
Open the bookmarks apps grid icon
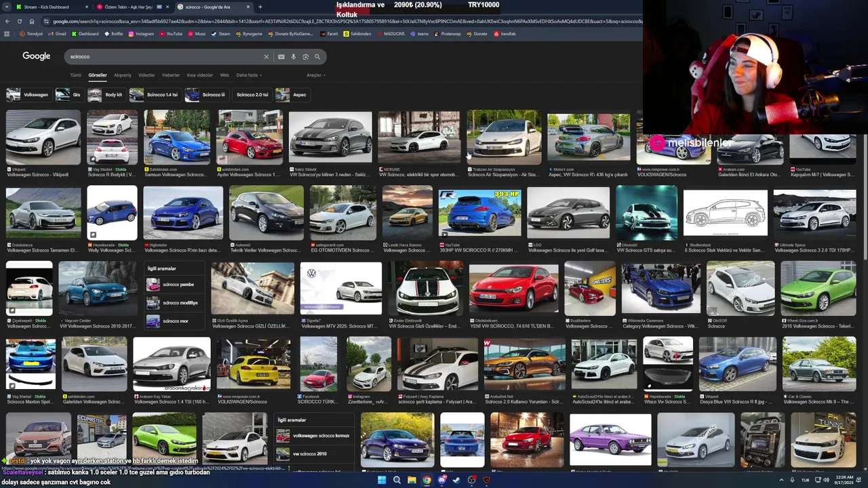click(7, 34)
